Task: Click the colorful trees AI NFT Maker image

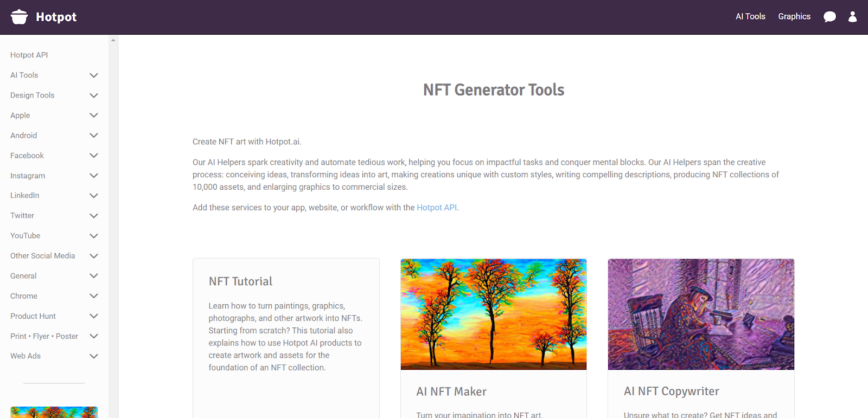Action: pyautogui.click(x=494, y=314)
